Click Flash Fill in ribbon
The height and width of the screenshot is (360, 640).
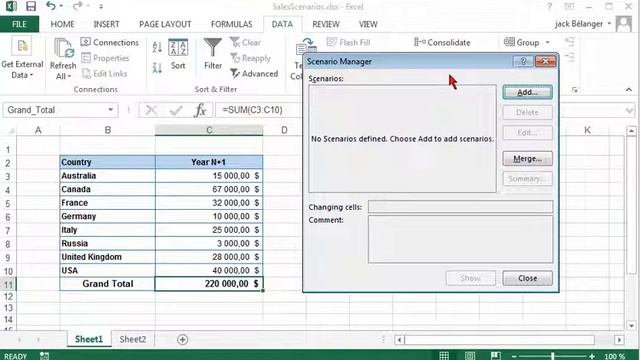coord(349,42)
